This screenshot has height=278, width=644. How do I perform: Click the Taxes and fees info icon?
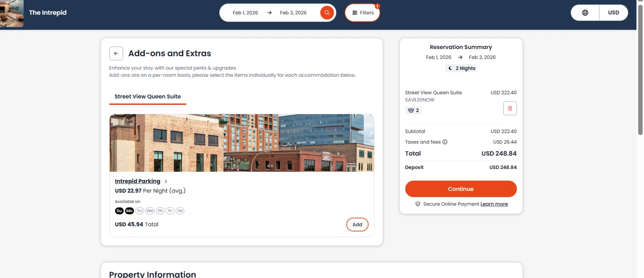click(445, 142)
